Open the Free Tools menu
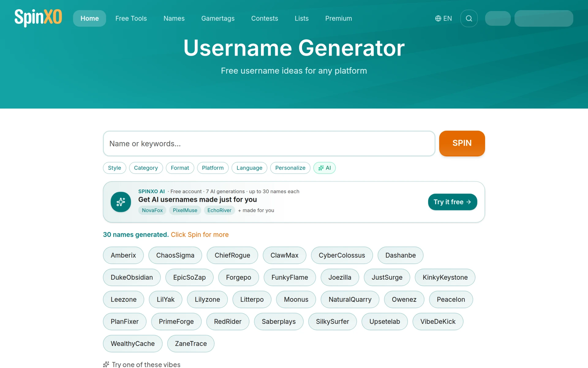The height and width of the screenshot is (368, 588). point(131,18)
